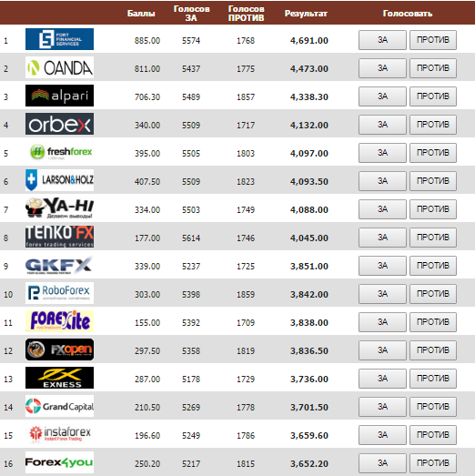Vote ЗА for Alpari

pos(382,96)
